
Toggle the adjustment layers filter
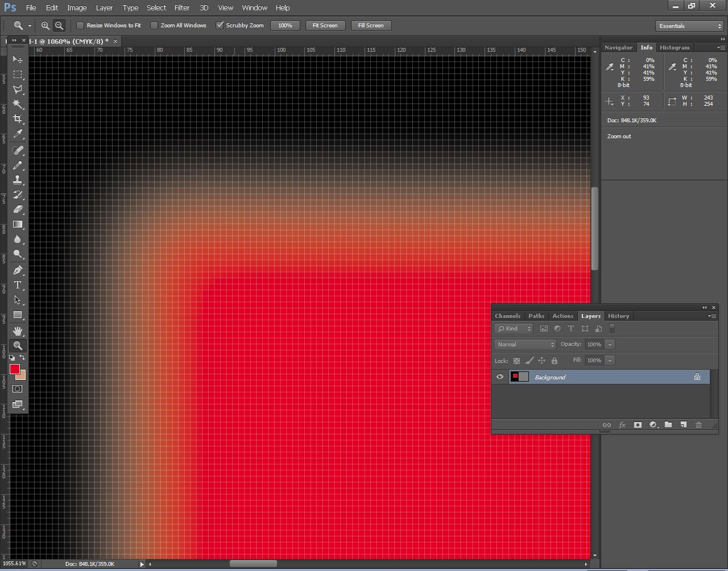pyautogui.click(x=557, y=329)
